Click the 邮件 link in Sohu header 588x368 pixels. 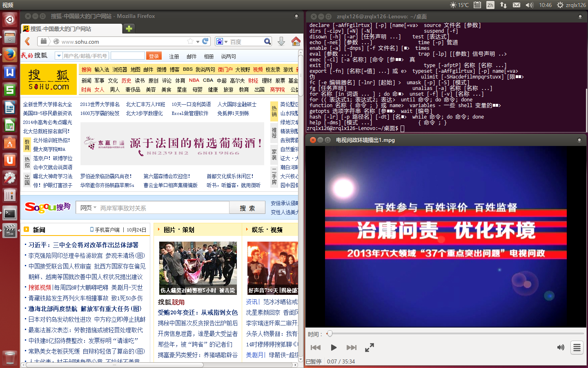[192, 56]
